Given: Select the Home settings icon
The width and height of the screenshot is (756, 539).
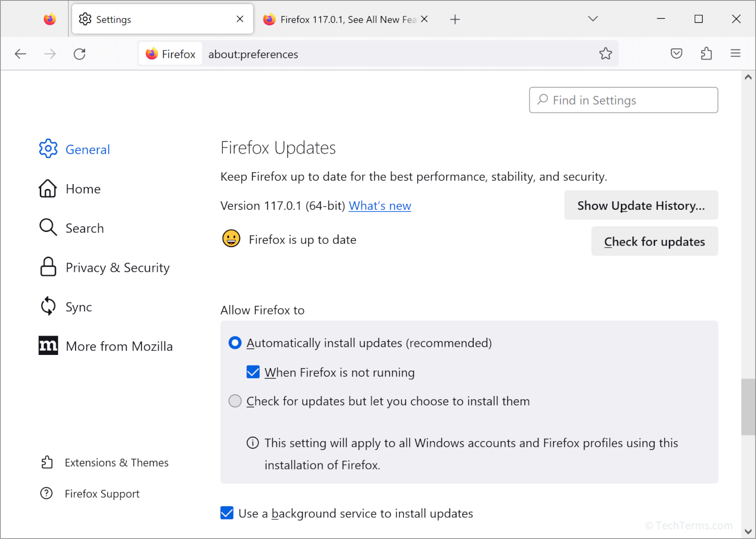Looking at the screenshot, I should [x=48, y=188].
